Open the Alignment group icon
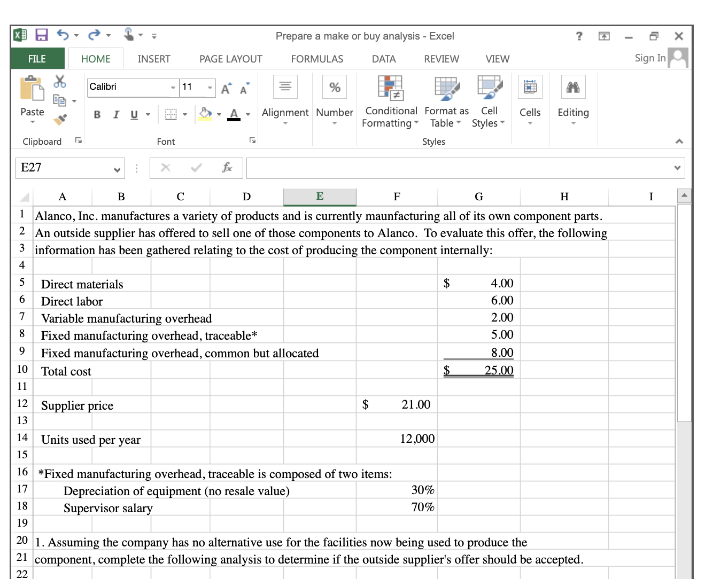728x579 pixels. point(285,87)
